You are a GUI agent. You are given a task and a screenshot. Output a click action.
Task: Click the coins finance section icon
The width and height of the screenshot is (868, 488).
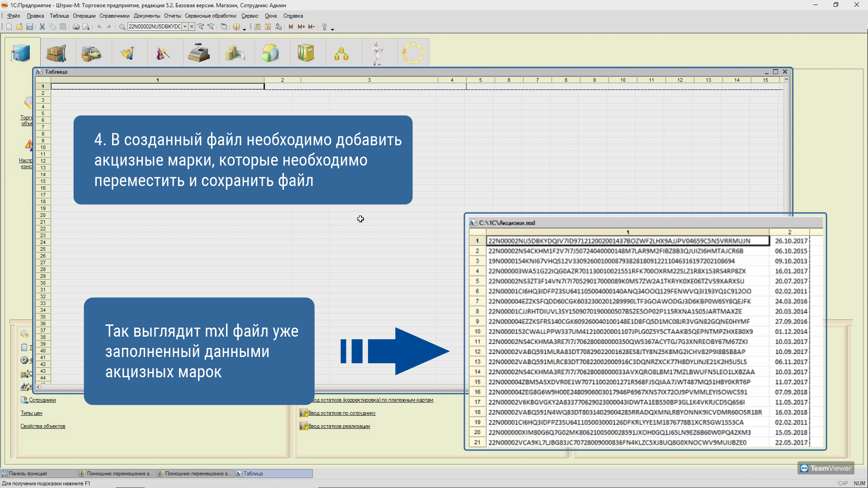pyautogui.click(x=235, y=53)
